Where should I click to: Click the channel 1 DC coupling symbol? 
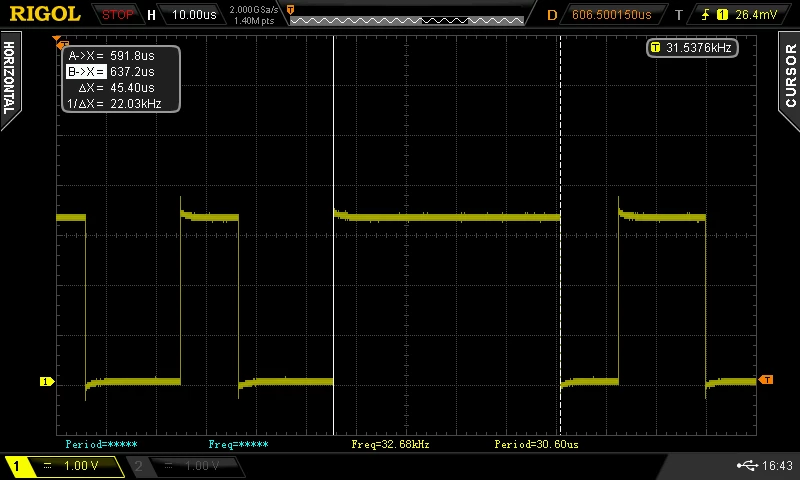coord(47,466)
